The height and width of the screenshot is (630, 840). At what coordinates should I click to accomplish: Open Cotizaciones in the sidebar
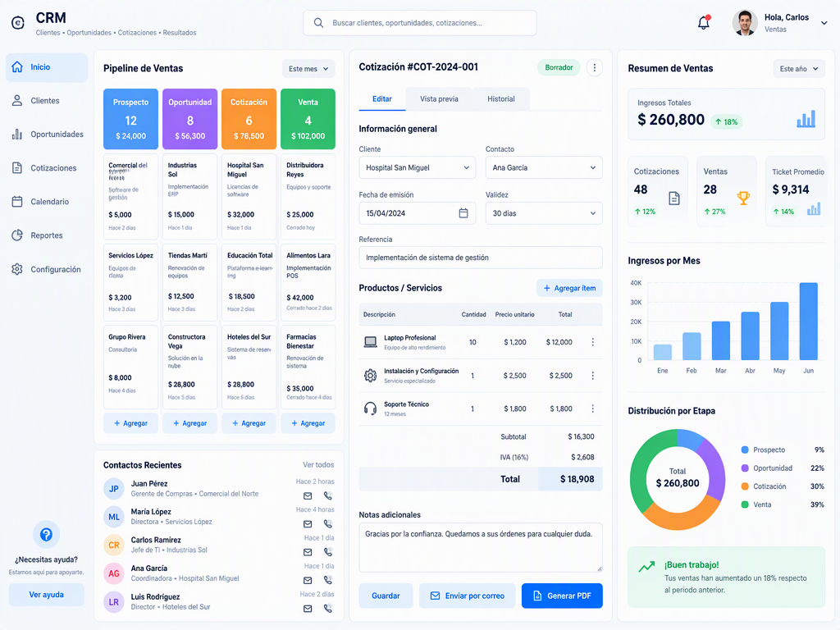point(47,168)
